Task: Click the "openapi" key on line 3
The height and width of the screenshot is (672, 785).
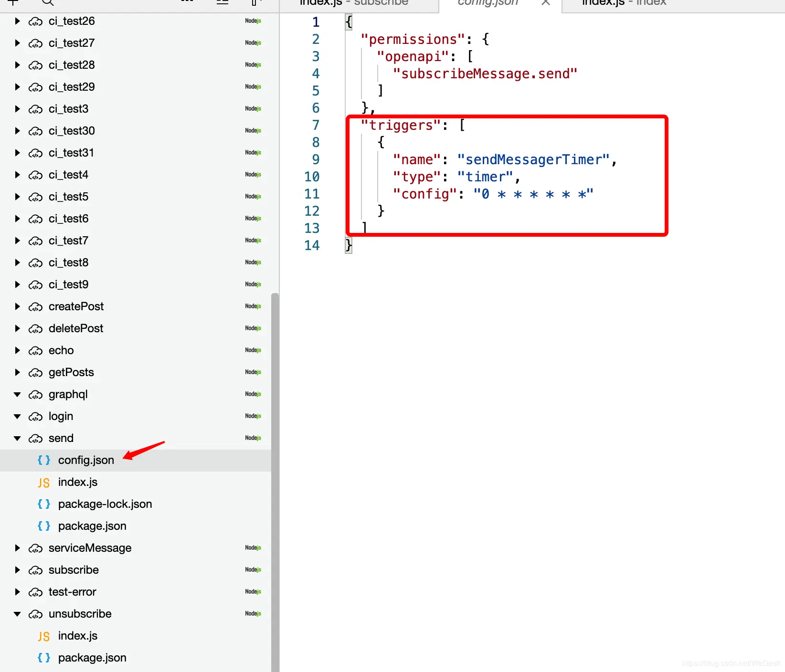Action: click(413, 57)
